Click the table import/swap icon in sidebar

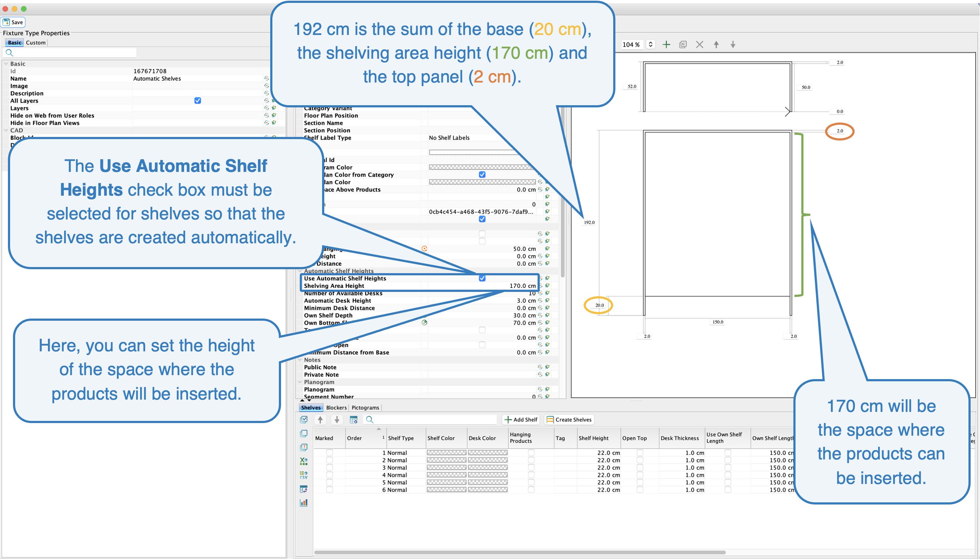pos(304,489)
